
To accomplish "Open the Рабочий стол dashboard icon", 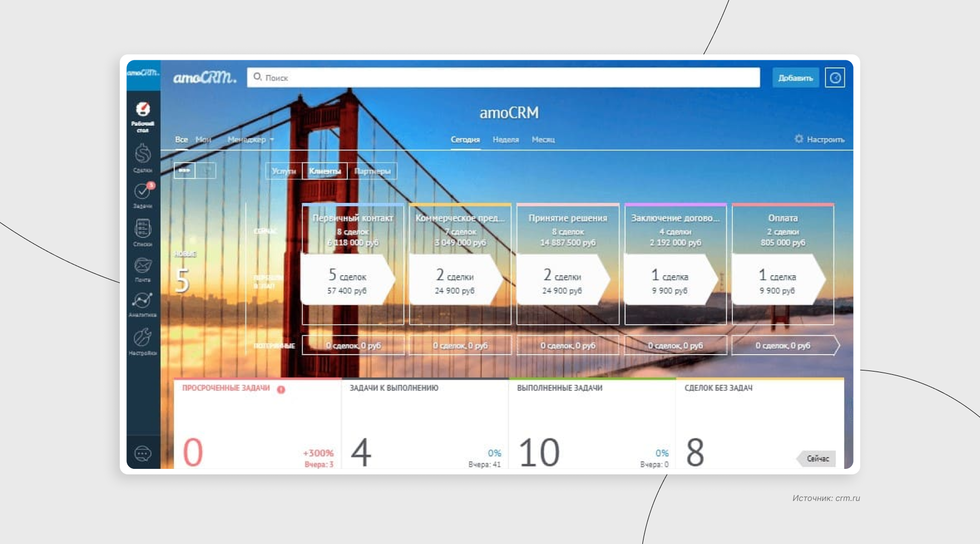I will pyautogui.click(x=143, y=116).
